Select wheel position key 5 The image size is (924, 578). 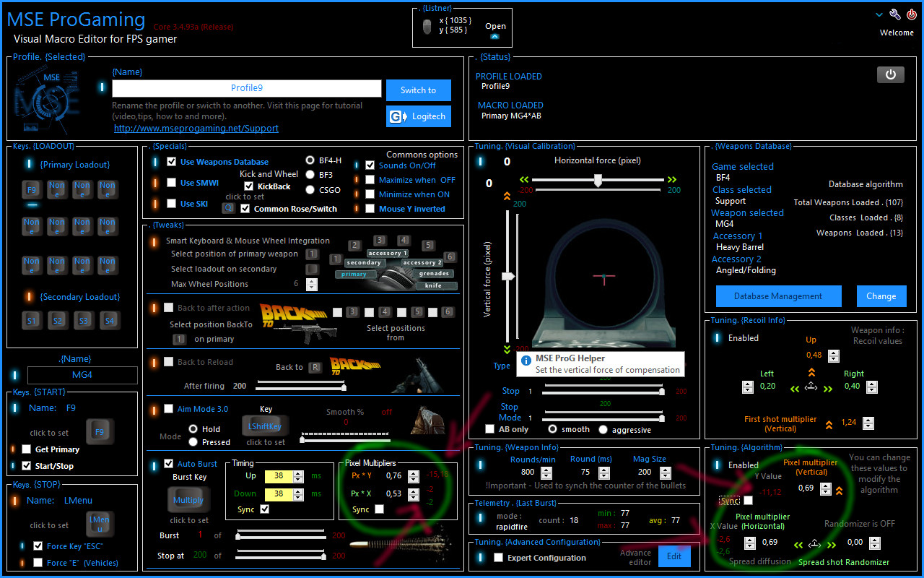[x=428, y=246]
